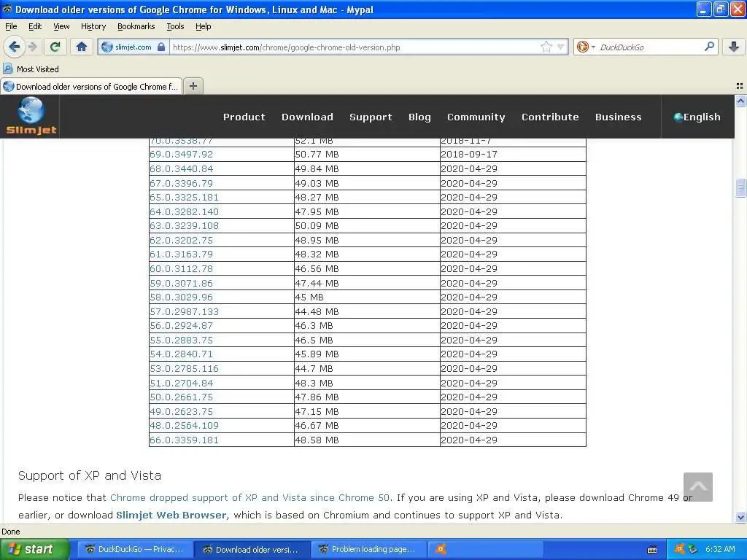This screenshot has width=747, height=560.
Task: Open the Edit menu
Action: [35, 26]
